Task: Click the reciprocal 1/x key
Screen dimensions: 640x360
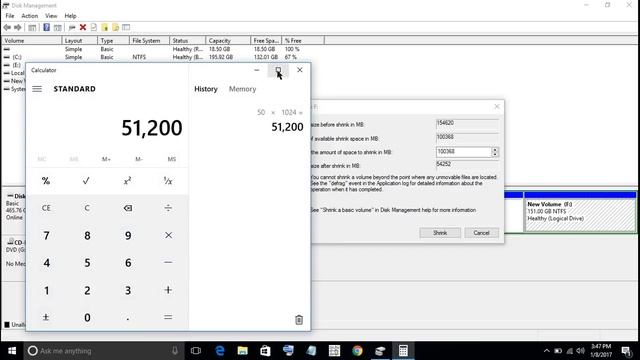Action: pos(168,181)
